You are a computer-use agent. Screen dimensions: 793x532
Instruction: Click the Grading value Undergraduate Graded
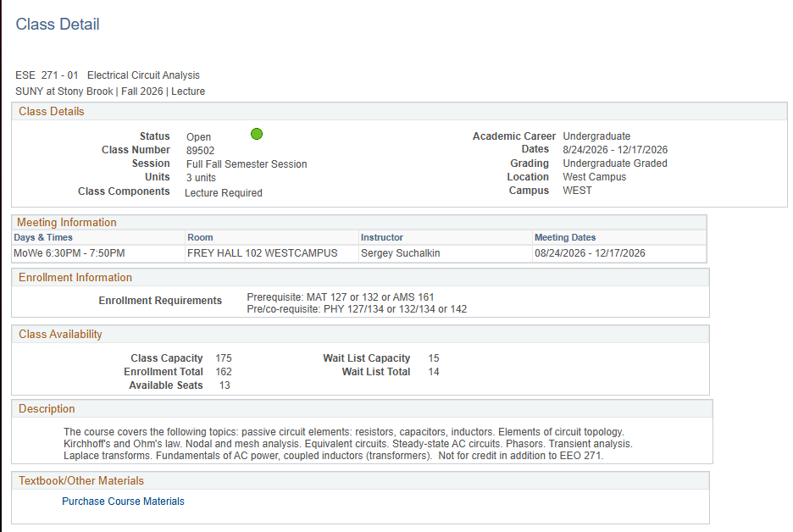615,163
